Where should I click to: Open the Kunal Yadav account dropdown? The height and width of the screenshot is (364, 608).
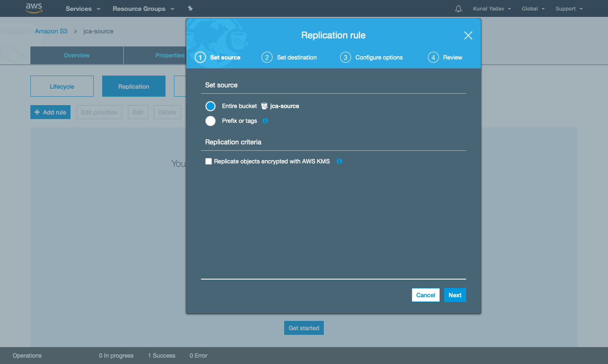pos(492,8)
